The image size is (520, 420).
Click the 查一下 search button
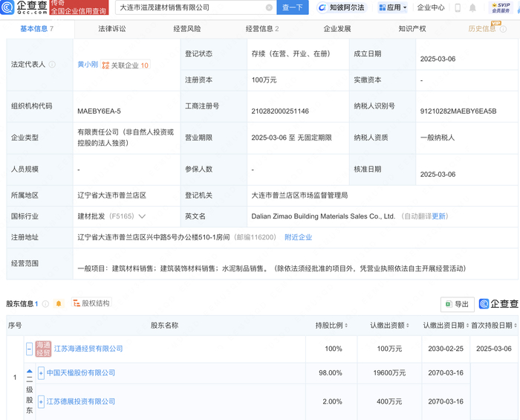[292, 7]
